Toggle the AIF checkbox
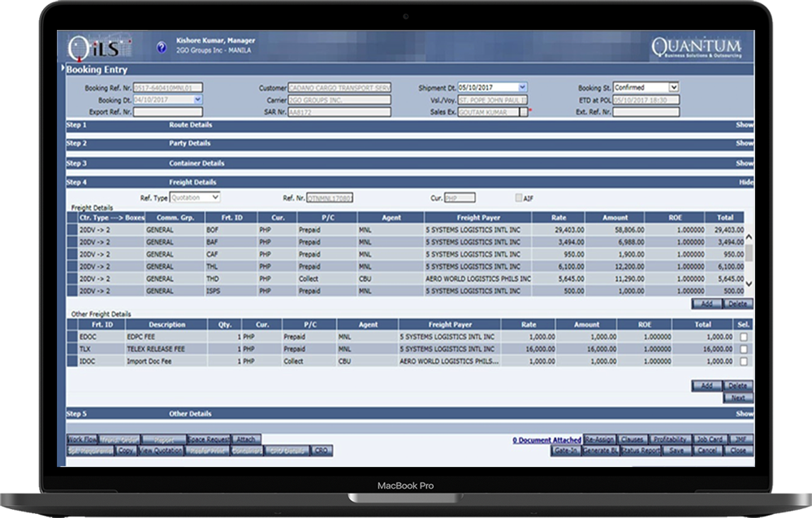Image resolution: width=812 pixels, height=518 pixels. (x=516, y=197)
